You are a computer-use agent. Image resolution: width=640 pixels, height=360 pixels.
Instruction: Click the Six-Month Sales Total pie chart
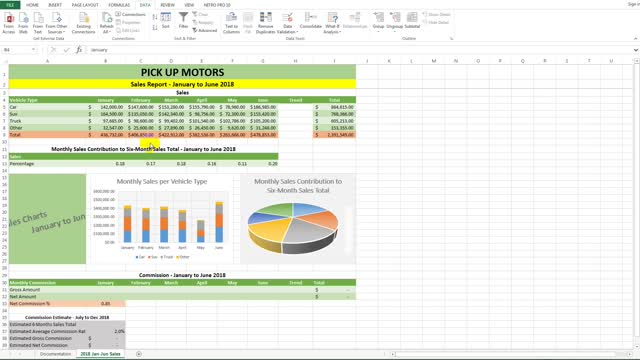298,219
